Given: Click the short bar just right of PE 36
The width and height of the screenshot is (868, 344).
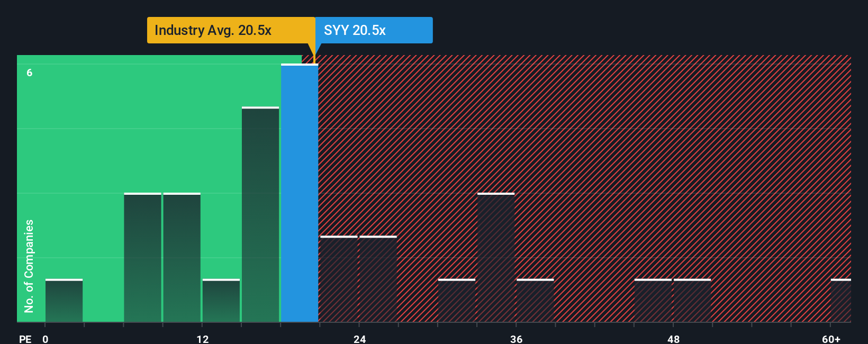Looking at the screenshot, I should click(535, 300).
